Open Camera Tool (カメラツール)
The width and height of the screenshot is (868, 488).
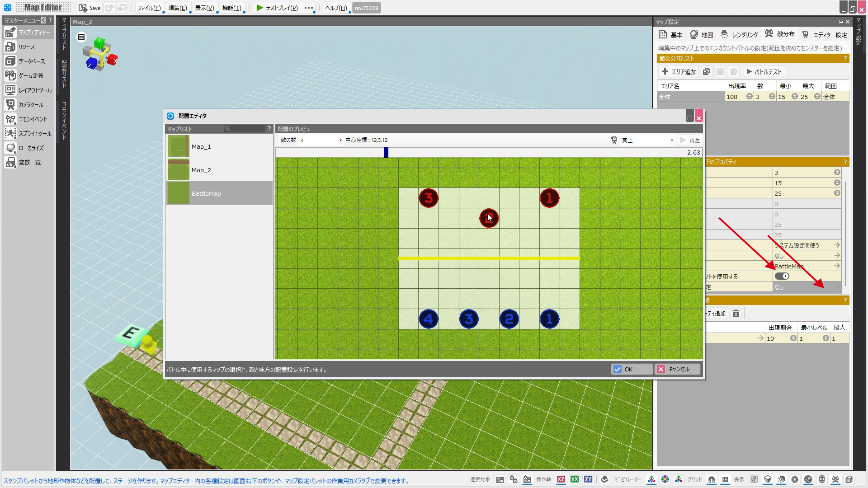(27, 104)
